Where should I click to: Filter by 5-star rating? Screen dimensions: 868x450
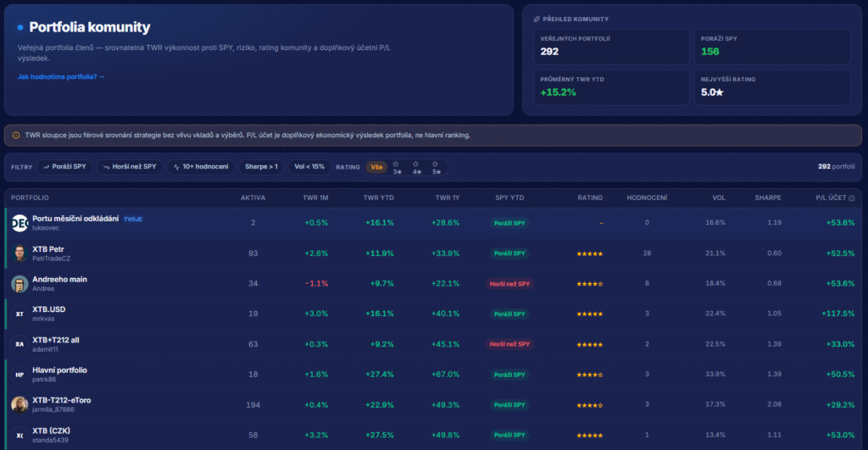coord(437,168)
